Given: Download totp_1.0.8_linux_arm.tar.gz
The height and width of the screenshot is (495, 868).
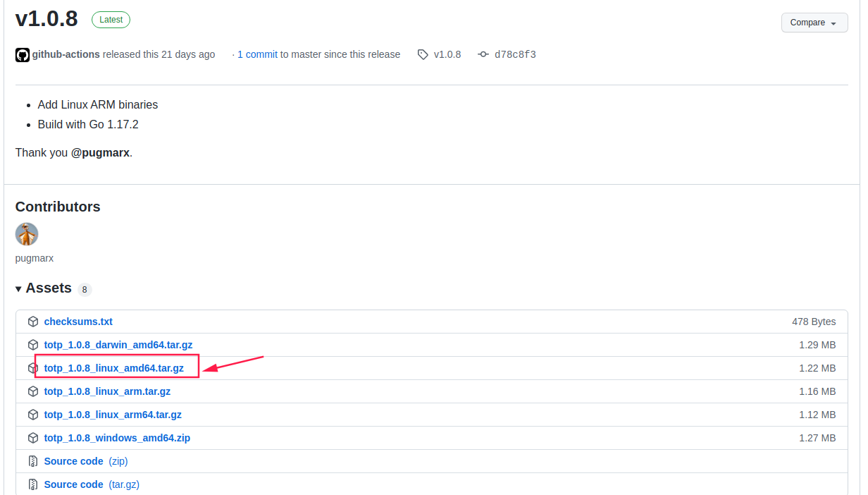Looking at the screenshot, I should coord(107,391).
